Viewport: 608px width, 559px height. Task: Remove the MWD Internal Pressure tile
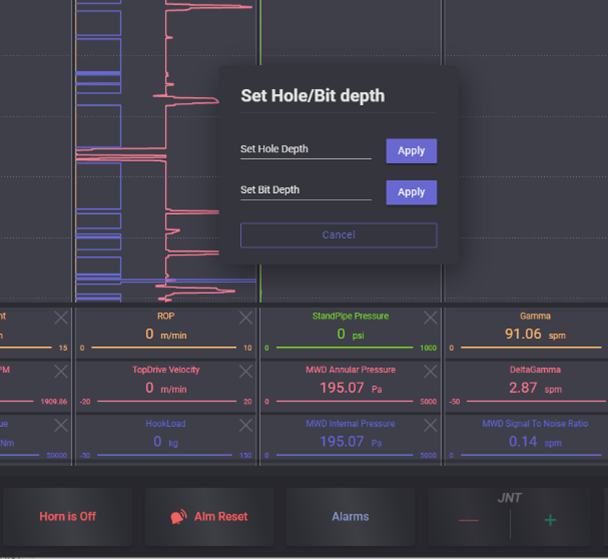[x=431, y=426]
